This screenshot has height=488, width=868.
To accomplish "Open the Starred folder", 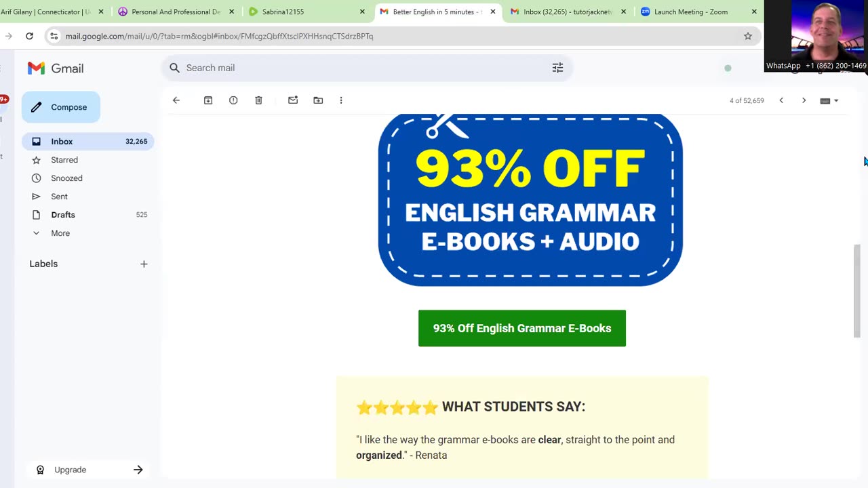I will point(64,160).
